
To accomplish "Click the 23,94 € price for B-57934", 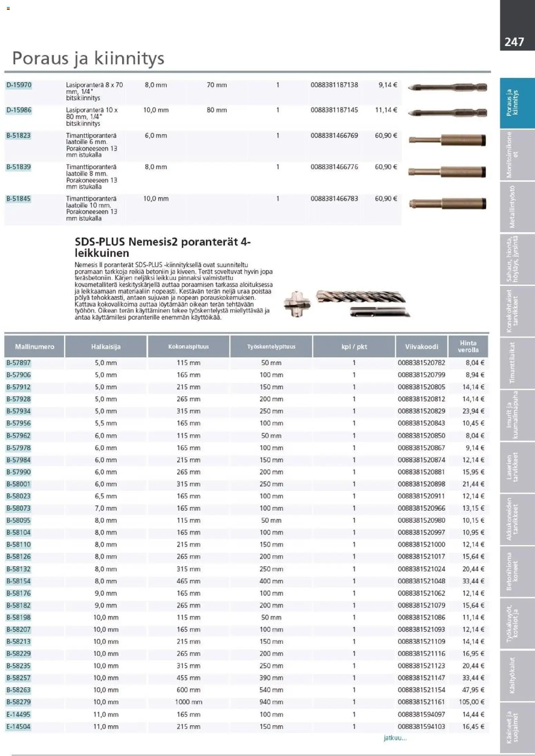I will (x=474, y=411).
